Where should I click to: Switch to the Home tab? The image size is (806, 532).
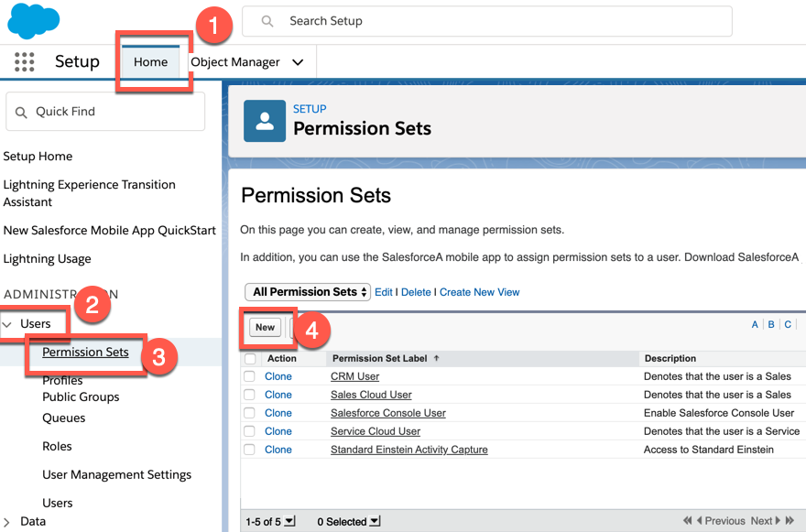click(x=150, y=61)
